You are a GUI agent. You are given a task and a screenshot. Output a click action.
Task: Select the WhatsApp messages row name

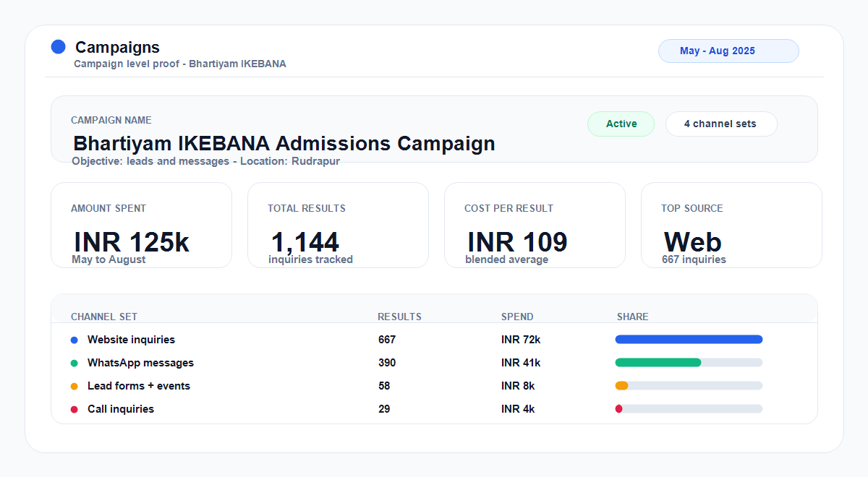[140, 363]
